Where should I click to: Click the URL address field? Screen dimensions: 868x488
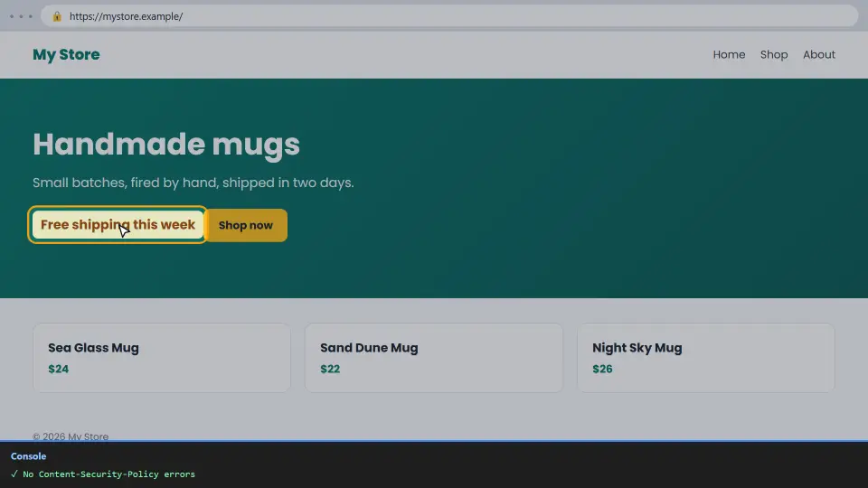click(449, 16)
